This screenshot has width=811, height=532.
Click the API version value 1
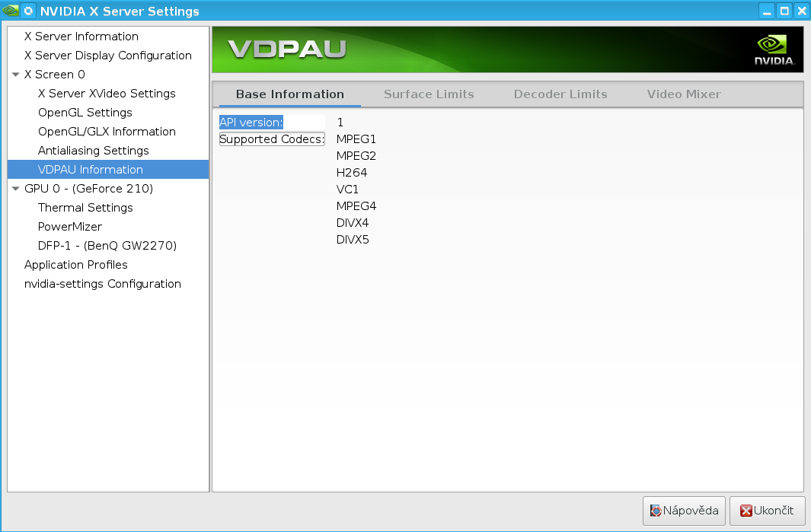pos(340,123)
